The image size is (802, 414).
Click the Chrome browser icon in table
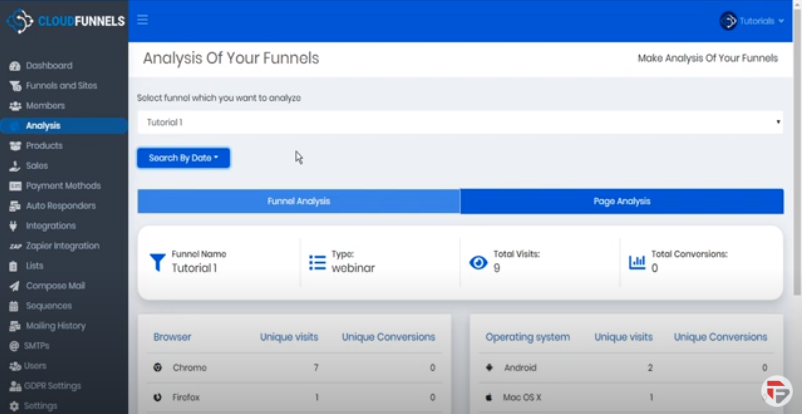click(x=157, y=368)
